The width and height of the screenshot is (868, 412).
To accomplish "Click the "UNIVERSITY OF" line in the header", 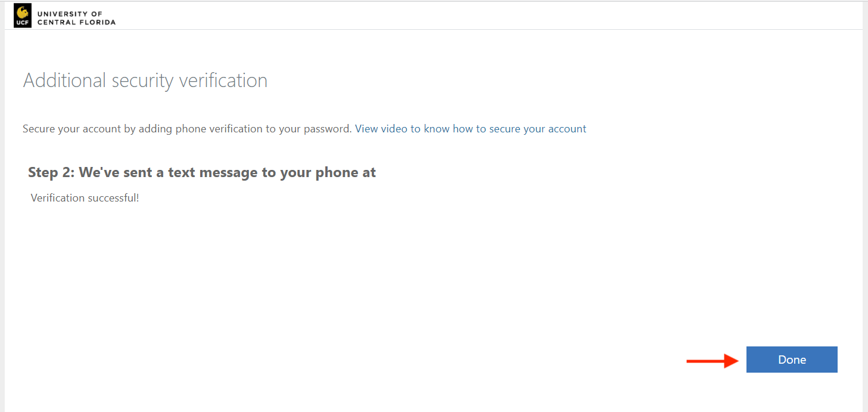I will pyautogui.click(x=70, y=14).
